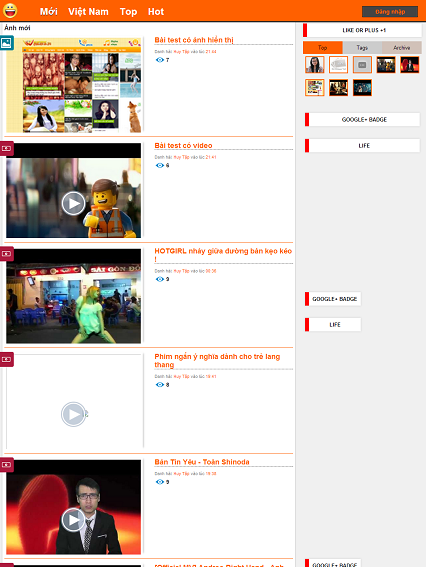Screen dimensions: 426x567
Task: Click the smiley face site logo
Action: [10, 10]
